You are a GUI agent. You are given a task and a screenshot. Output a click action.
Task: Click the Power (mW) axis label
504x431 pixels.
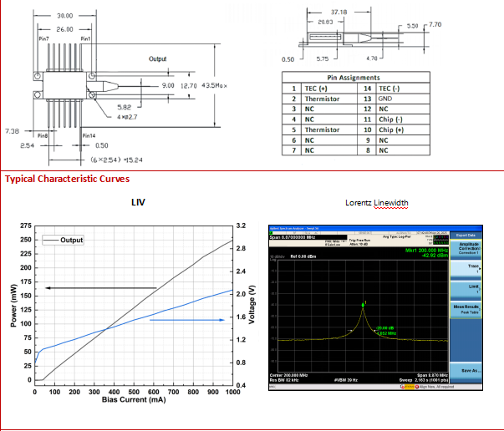(x=13, y=306)
